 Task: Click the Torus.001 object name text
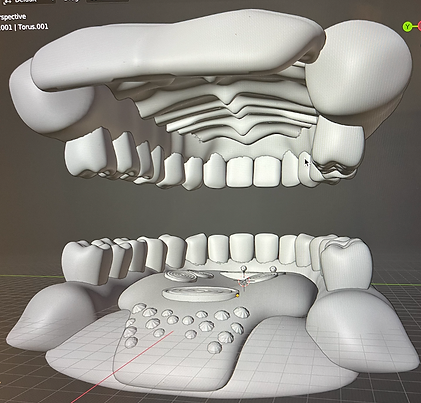[33, 27]
